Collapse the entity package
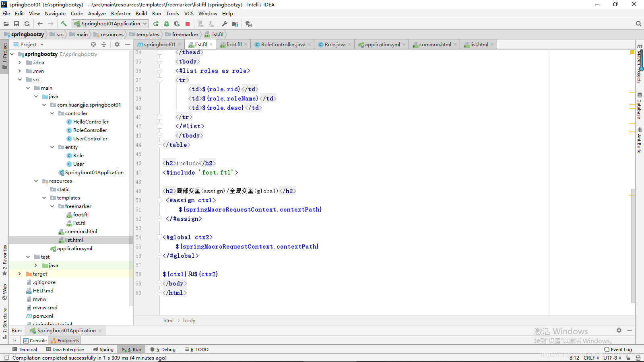644x362 pixels. pyautogui.click(x=52, y=147)
